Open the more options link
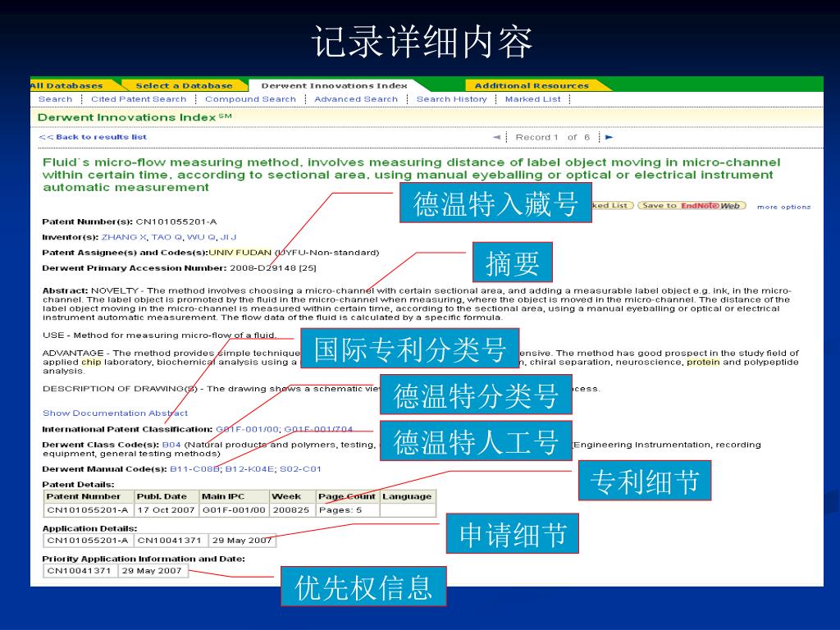This screenshot has width=840, height=630. [x=783, y=207]
